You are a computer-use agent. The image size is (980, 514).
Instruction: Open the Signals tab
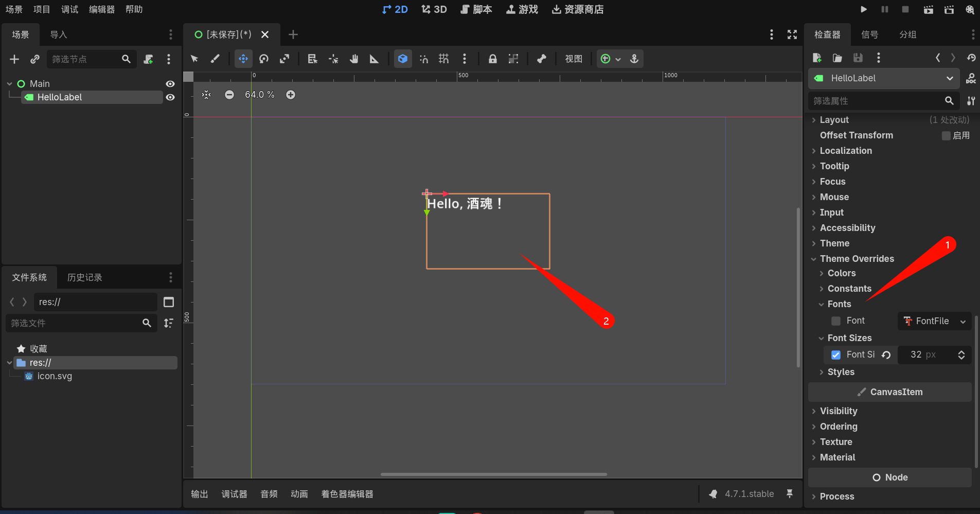869,34
